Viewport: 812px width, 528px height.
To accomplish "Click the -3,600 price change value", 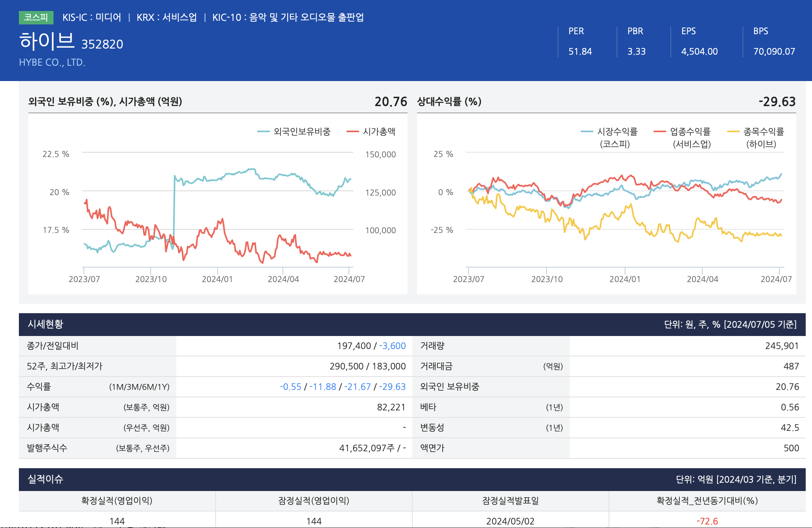I will tap(392, 346).
